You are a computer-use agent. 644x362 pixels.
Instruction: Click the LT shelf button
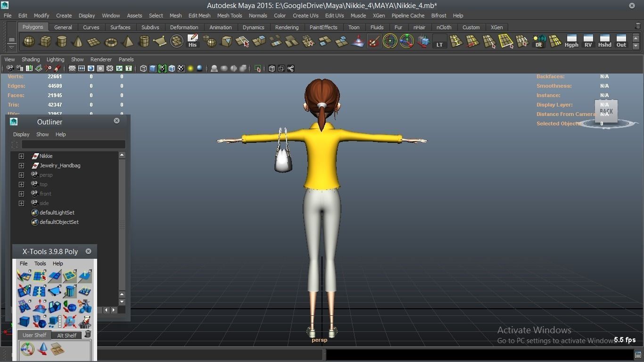439,41
